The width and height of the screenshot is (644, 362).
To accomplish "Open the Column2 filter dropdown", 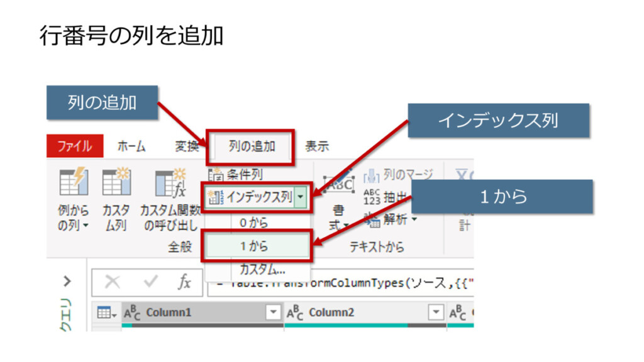I will click(x=435, y=312).
